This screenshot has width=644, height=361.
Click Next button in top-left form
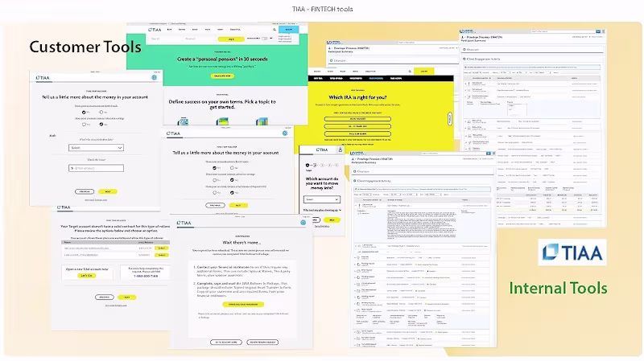coord(108,191)
